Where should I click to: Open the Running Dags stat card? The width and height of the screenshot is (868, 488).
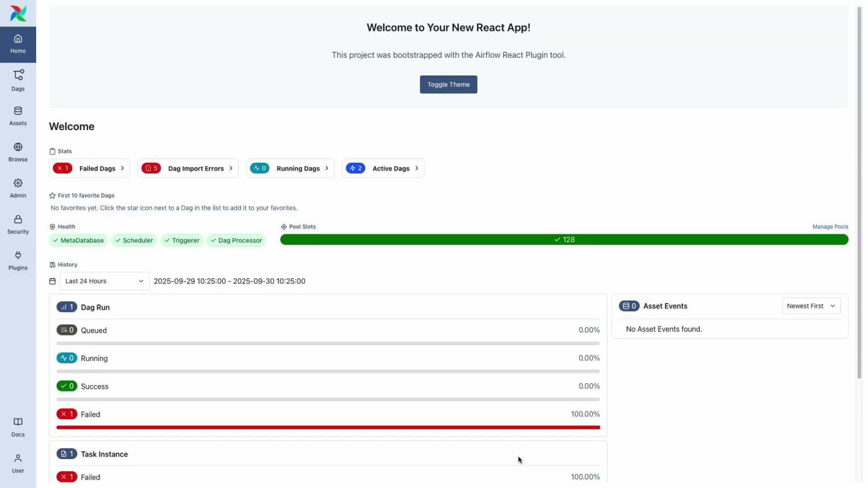290,168
